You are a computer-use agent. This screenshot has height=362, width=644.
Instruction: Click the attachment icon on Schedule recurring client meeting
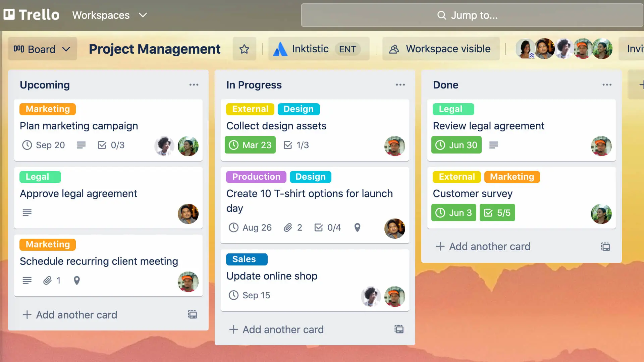[x=47, y=280]
